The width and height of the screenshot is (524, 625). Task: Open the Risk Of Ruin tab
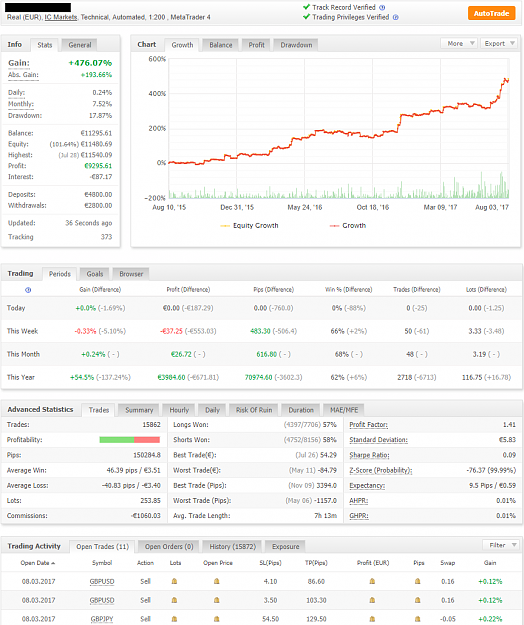[x=254, y=410]
